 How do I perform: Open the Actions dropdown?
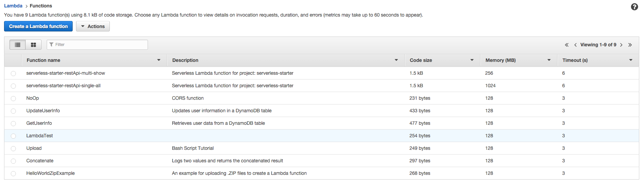pyautogui.click(x=93, y=26)
